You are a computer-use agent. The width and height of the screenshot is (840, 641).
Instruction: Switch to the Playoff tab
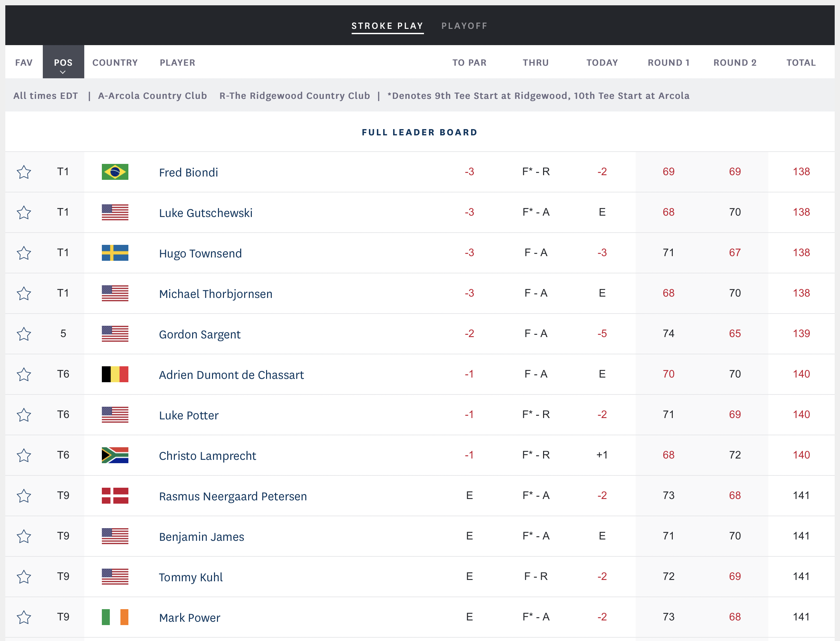[464, 26]
